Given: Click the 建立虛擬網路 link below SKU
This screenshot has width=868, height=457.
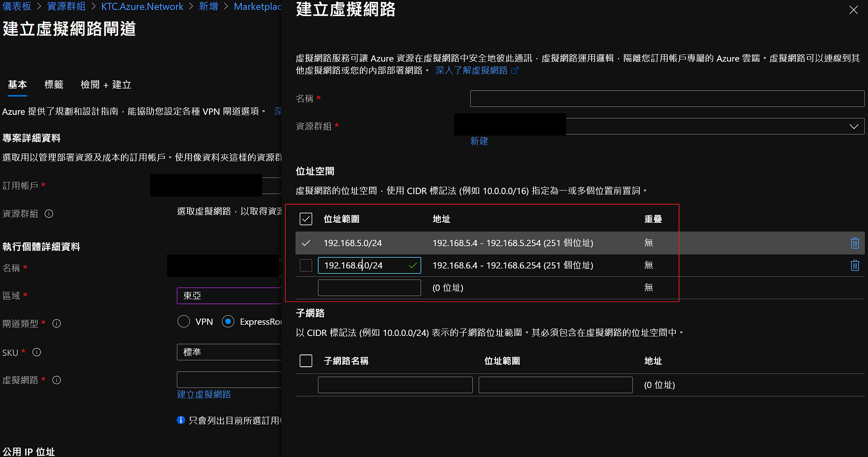Looking at the screenshot, I should point(204,394).
